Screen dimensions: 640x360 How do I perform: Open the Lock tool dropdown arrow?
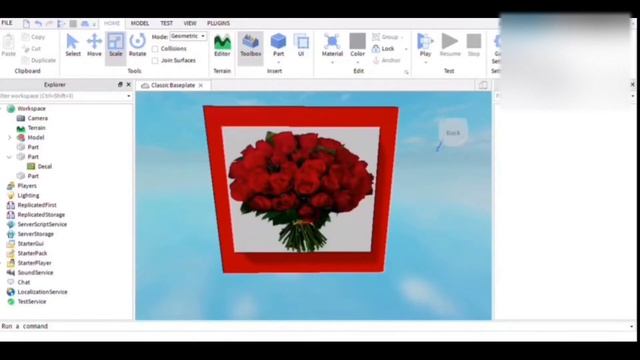(x=406, y=49)
